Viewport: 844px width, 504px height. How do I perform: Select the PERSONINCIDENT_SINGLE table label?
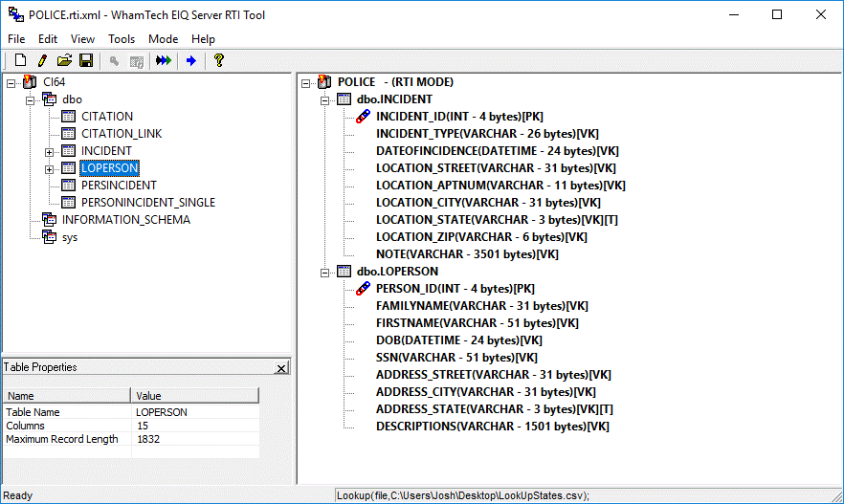[x=148, y=202]
